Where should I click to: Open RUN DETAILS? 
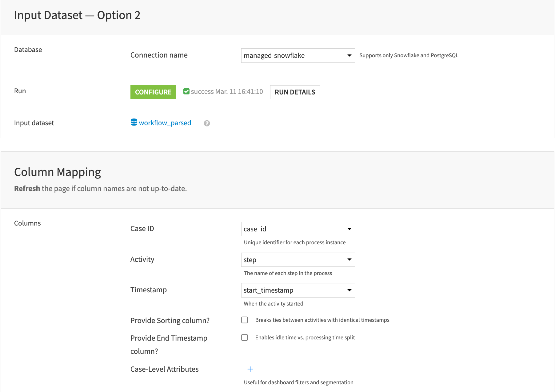pos(294,92)
